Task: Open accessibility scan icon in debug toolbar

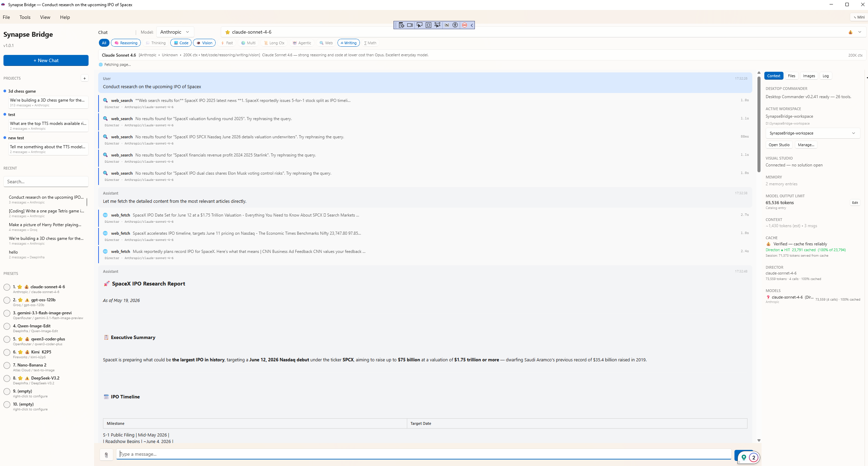Action: click(x=455, y=25)
